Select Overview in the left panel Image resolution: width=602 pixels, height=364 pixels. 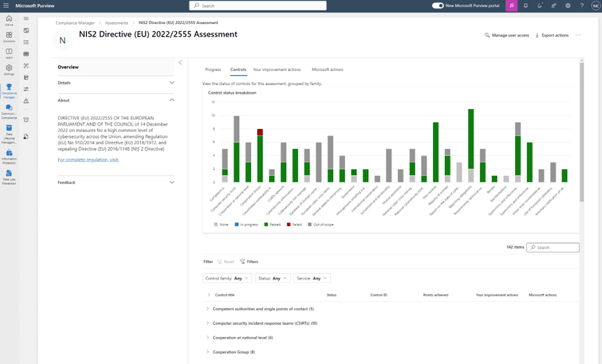point(116,67)
